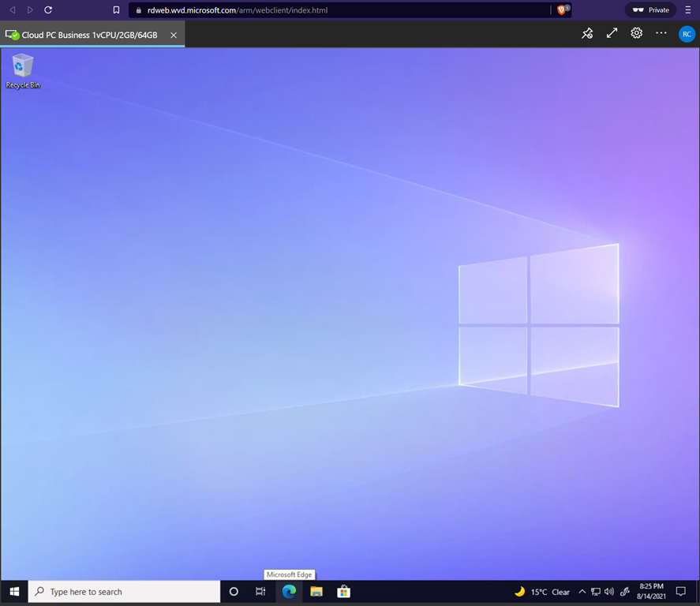Open the browser hamburger menu
700x606 pixels.
click(687, 10)
